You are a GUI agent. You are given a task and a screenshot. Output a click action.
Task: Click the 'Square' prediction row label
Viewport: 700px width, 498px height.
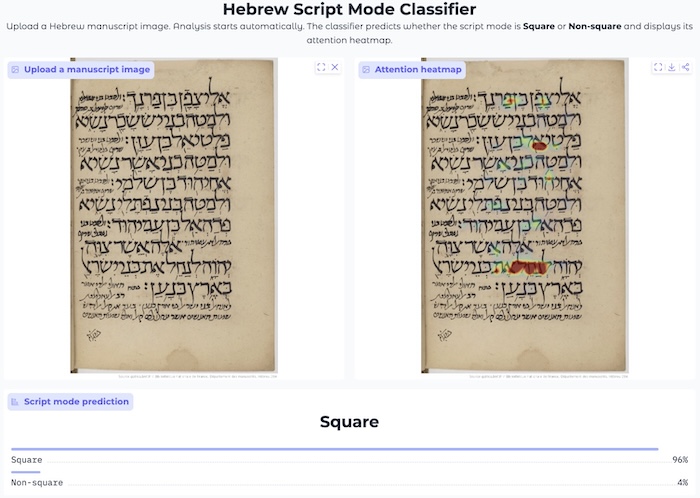[x=27, y=460]
